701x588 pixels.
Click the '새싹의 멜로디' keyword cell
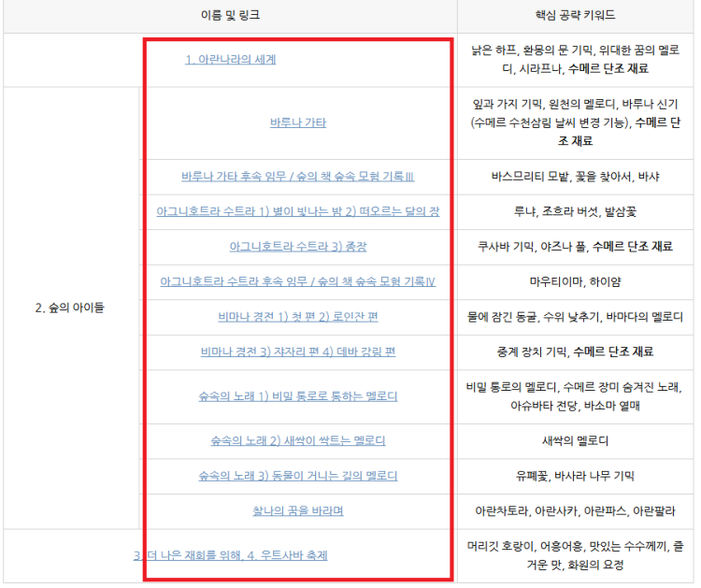[x=577, y=440]
